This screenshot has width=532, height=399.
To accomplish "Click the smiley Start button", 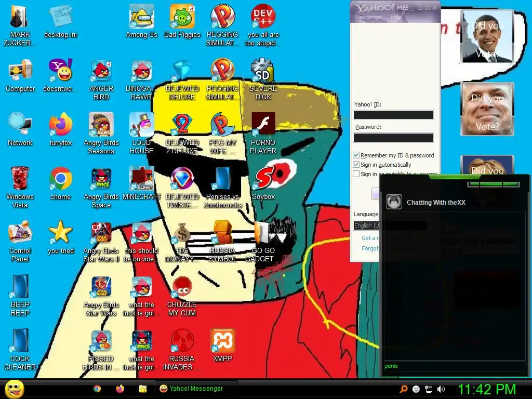I will click(x=15, y=389).
